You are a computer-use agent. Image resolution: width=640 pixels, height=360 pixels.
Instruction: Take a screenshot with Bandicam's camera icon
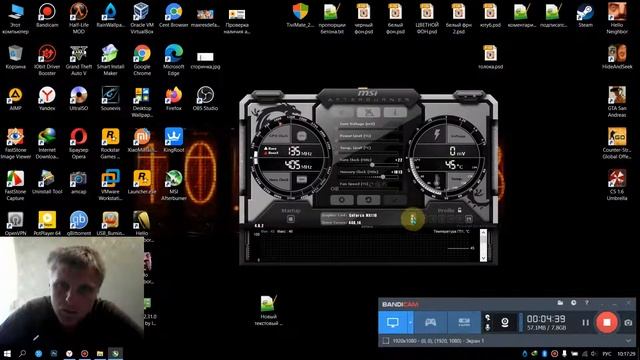[628, 322]
